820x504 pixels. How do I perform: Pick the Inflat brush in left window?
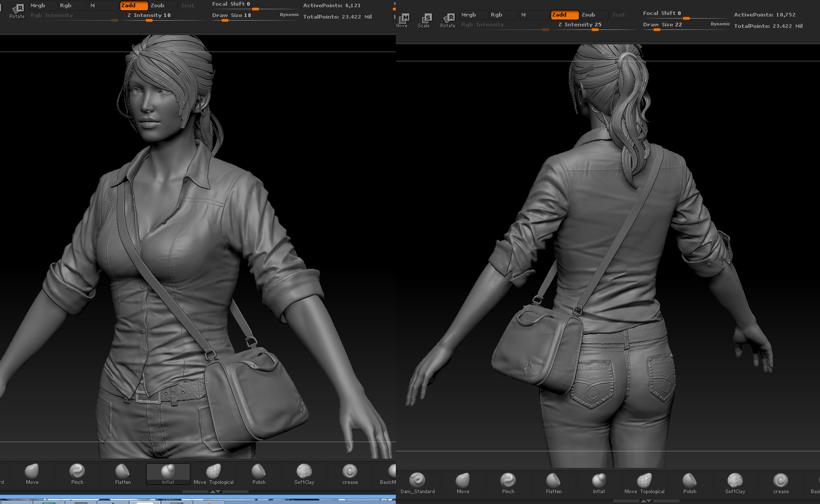point(168,473)
